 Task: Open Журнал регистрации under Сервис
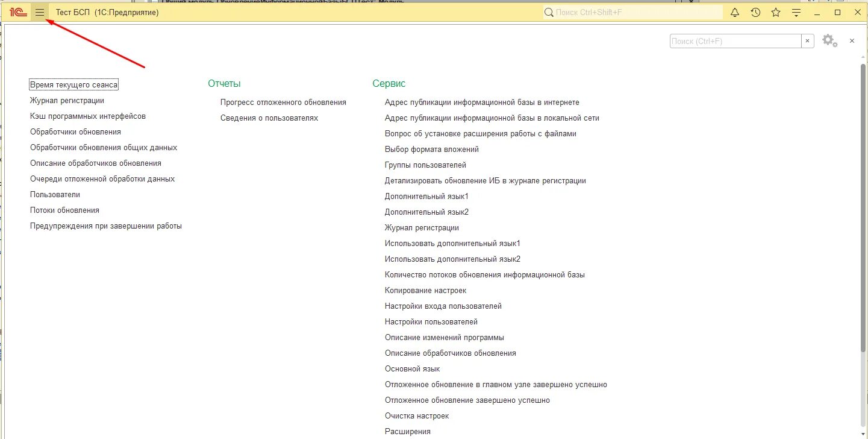coord(422,228)
